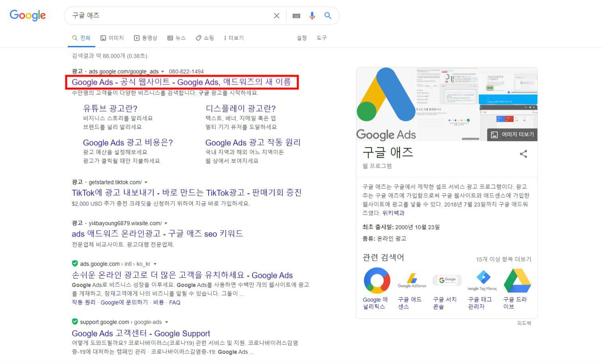602x364 pixels.
Task: Click the 작동 원리 sublink
Action: point(84,302)
